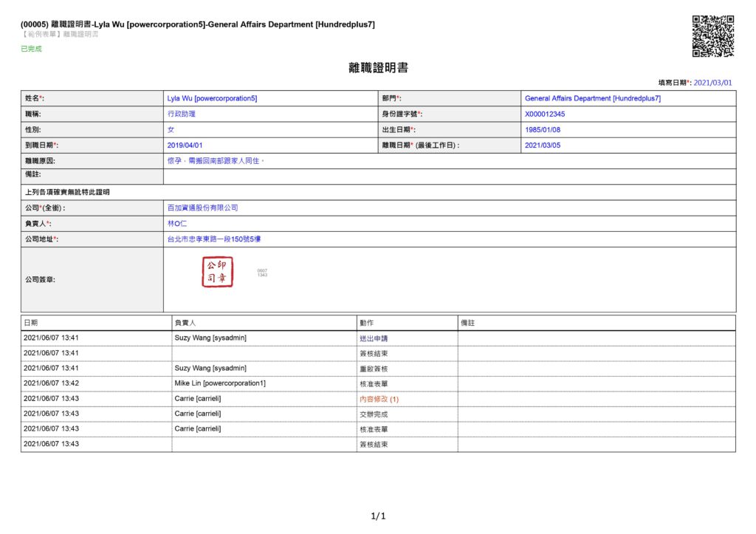Screen dimensions: 756x534
Task: Click the 離職證明書 document title heading
Action: (378, 68)
